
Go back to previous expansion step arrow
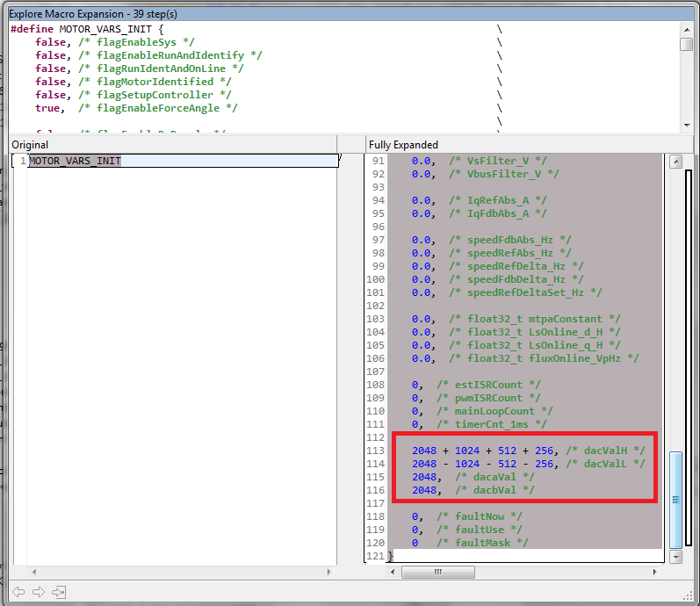tap(18, 592)
